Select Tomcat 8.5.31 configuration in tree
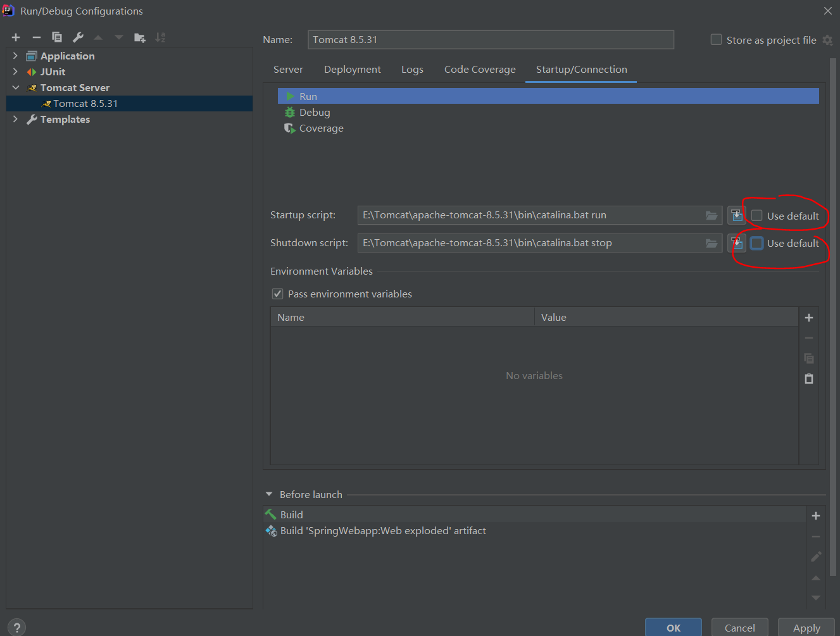 pos(129,103)
